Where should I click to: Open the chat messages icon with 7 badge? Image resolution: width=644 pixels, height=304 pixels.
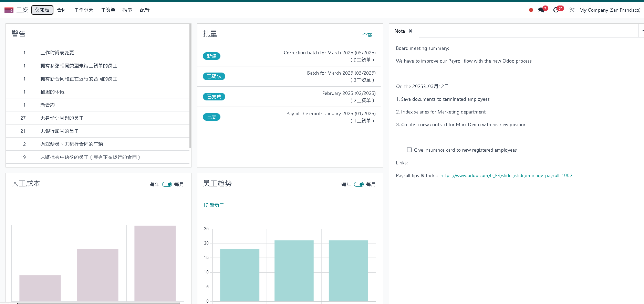(x=541, y=10)
